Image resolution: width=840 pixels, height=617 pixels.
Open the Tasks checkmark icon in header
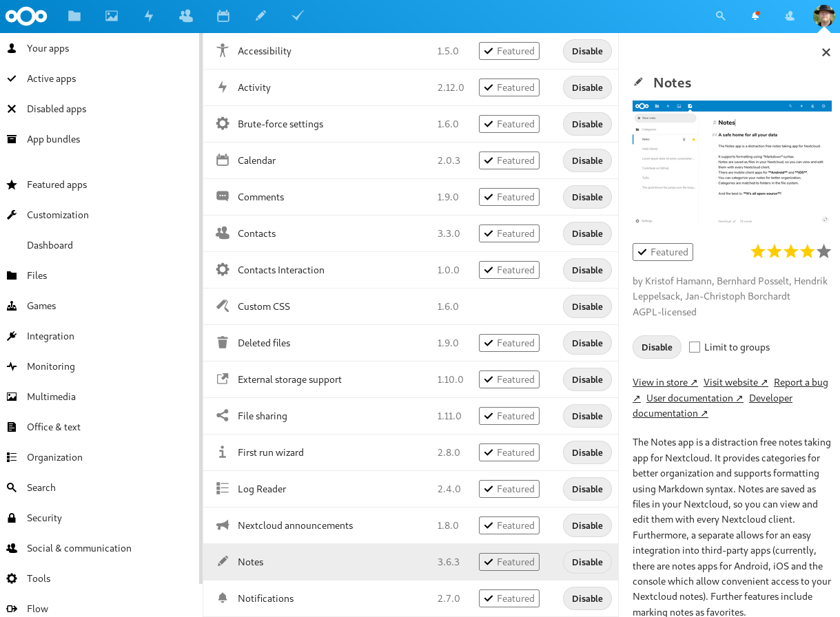(298, 16)
